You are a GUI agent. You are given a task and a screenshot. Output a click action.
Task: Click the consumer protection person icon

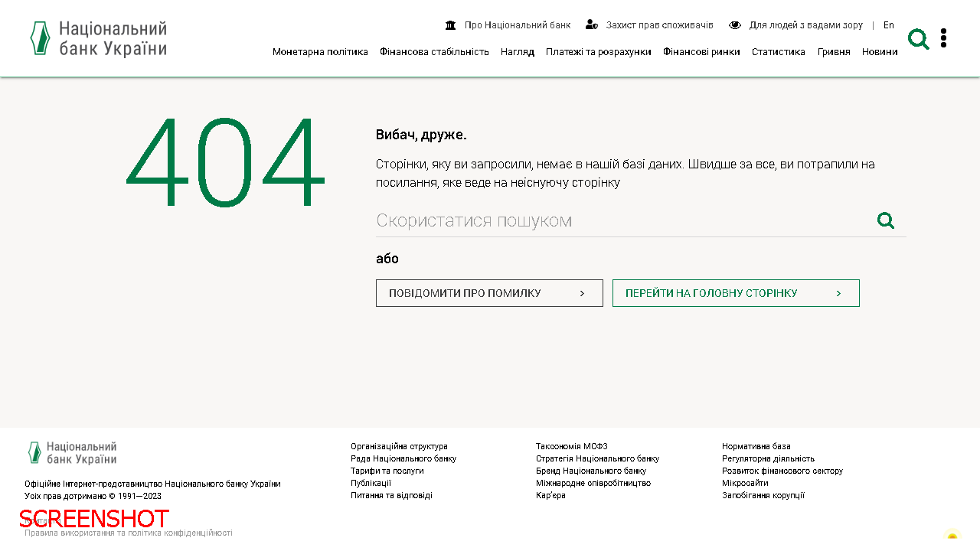[591, 25]
